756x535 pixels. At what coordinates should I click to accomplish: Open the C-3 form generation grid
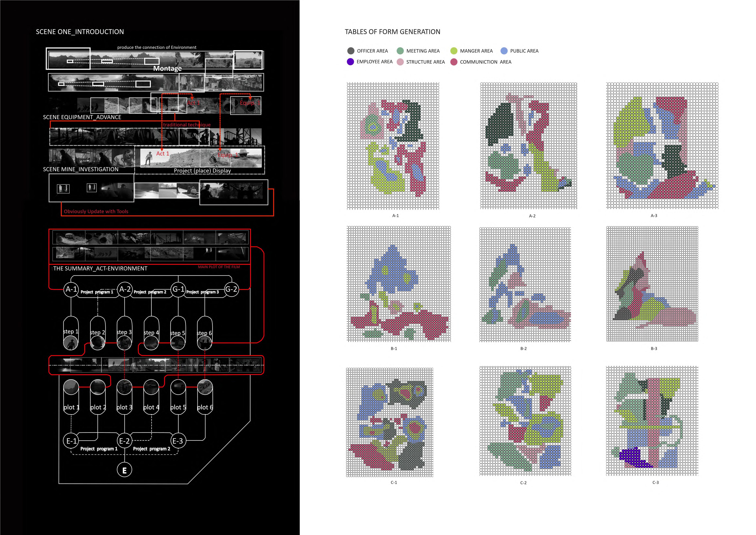(652, 421)
